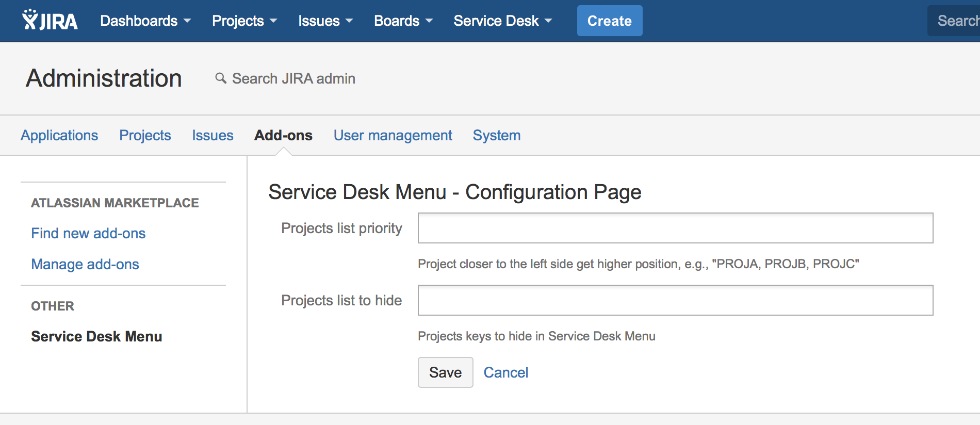The image size is (980, 425).
Task: Open the Dashboards dropdown menu
Action: point(145,21)
